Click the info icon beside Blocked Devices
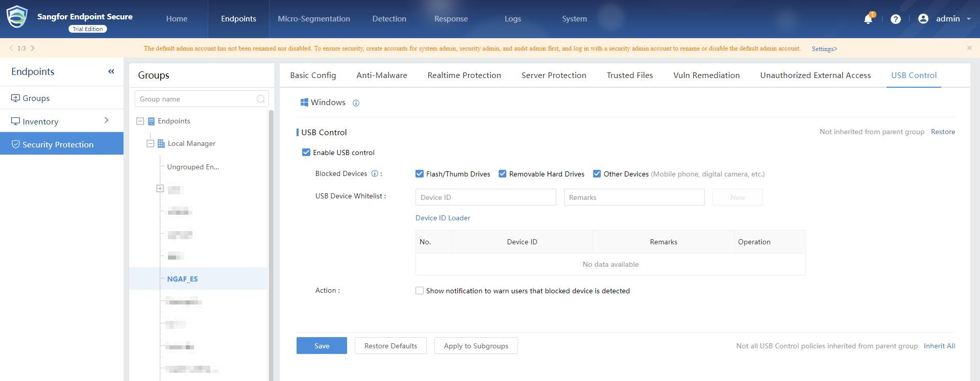980x381 pixels. coord(375,173)
